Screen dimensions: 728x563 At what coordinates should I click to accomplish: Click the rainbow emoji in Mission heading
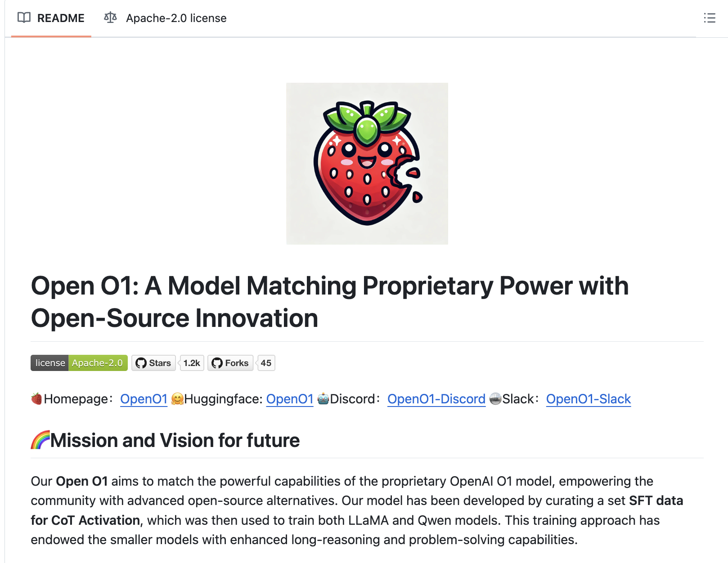(x=40, y=440)
